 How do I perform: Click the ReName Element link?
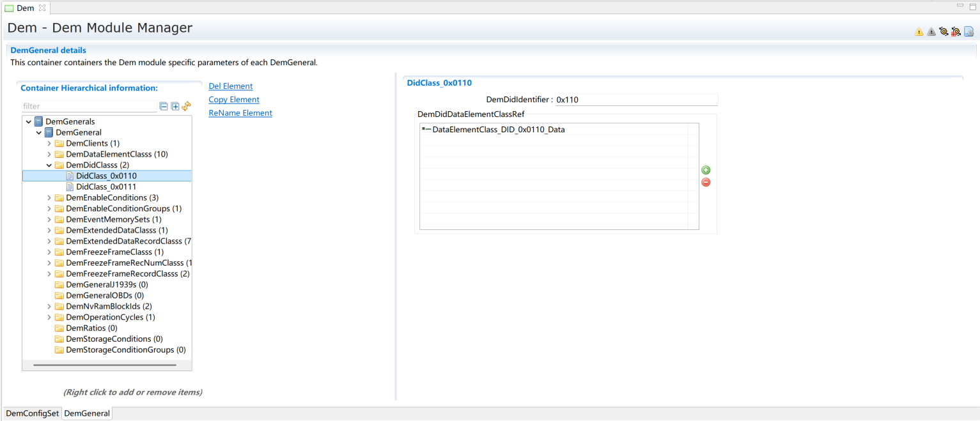pyautogui.click(x=240, y=113)
